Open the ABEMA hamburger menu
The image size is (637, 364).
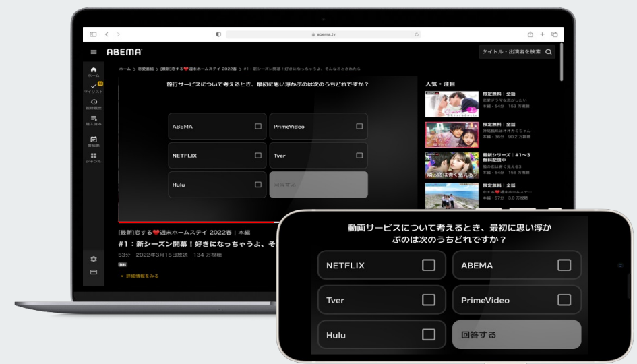click(94, 52)
